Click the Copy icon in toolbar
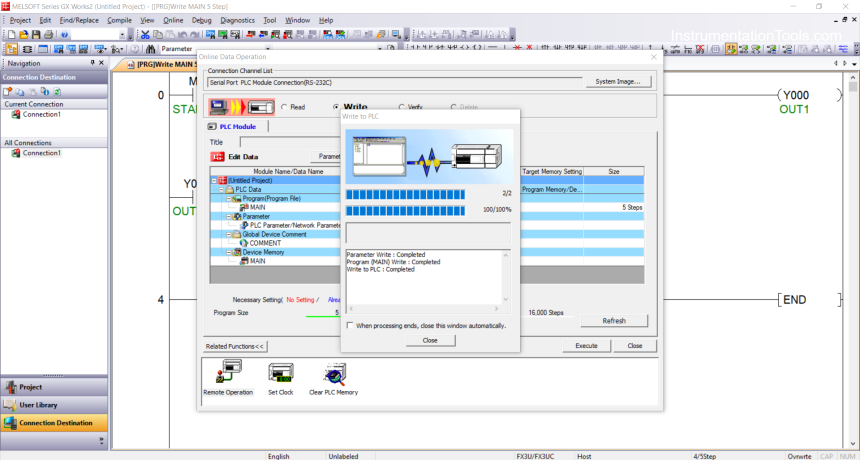The height and width of the screenshot is (460, 860). [x=157, y=35]
